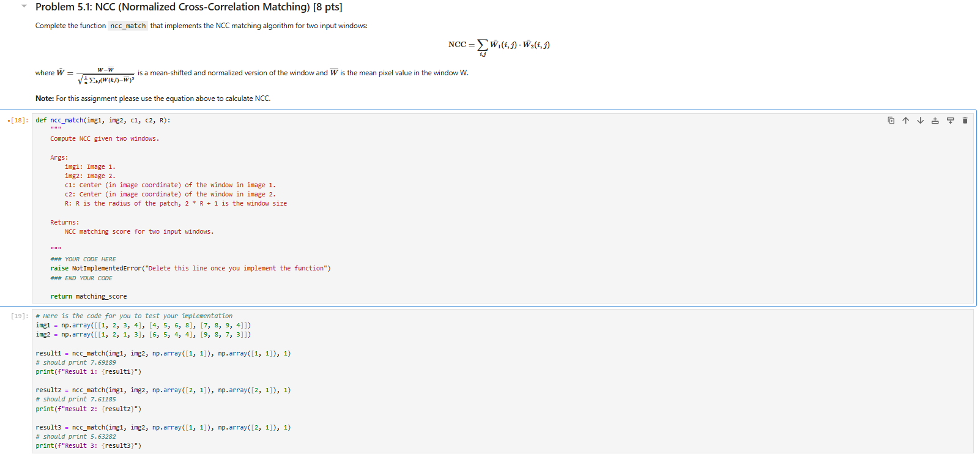The width and height of the screenshot is (980, 454).
Task: Collapse the Problem 5.1 heading section
Action: (x=24, y=6)
